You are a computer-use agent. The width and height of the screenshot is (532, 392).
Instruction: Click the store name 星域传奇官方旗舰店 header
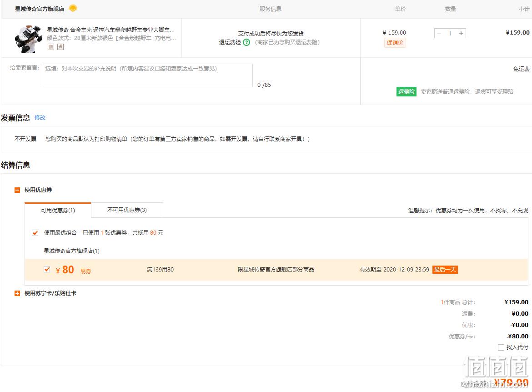40,9
